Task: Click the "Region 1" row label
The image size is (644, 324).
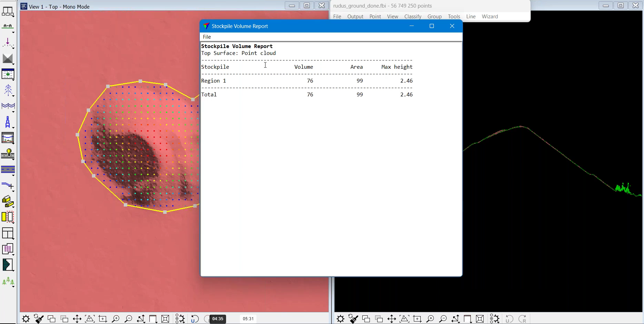Action: (214, 81)
